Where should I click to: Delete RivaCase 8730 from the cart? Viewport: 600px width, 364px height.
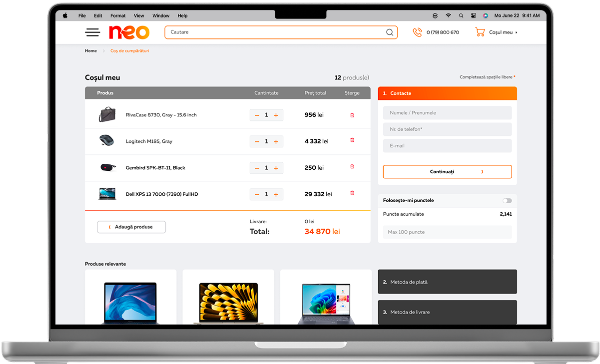point(352,115)
